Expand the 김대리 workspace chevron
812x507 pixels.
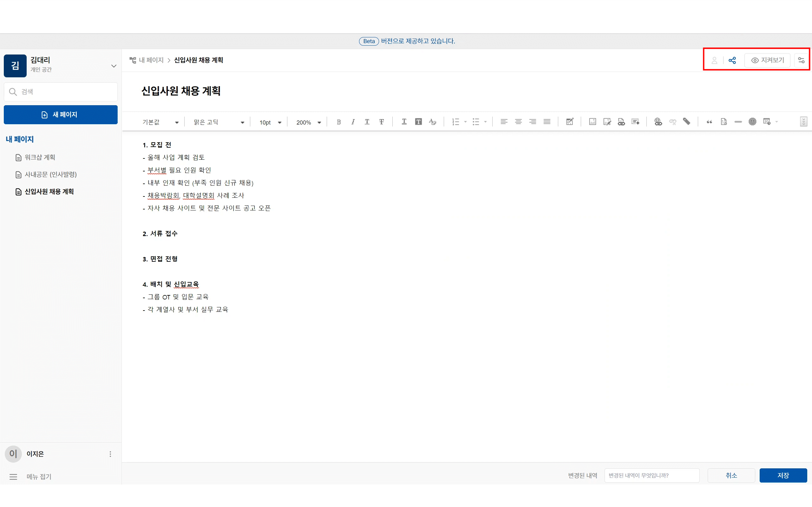114,66
